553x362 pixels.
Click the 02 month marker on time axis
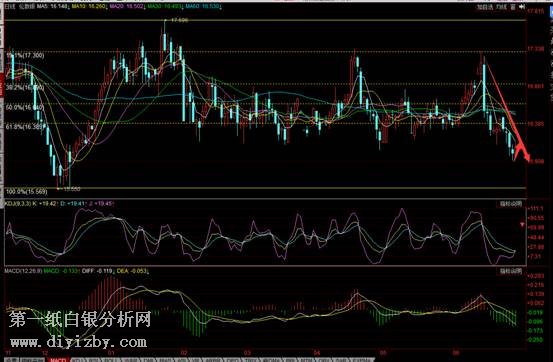tap(183, 352)
